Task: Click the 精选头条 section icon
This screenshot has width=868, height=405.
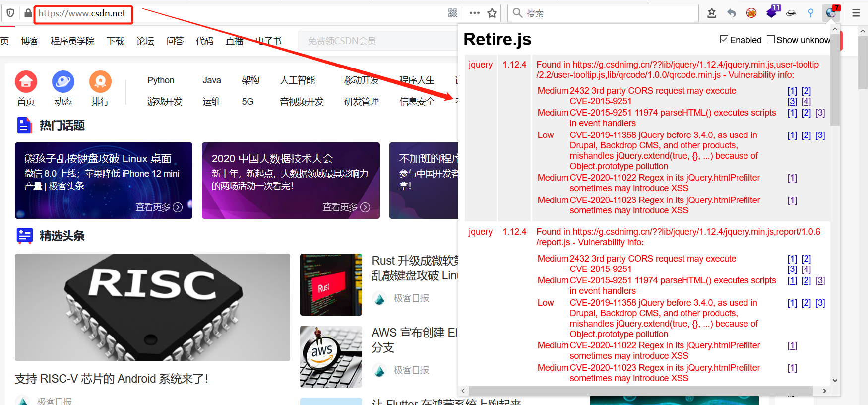Action: (24, 236)
